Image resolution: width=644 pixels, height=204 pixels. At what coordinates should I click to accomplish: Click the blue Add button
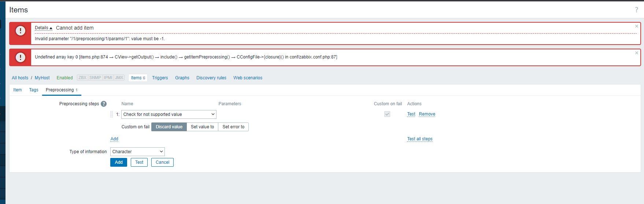point(119,162)
